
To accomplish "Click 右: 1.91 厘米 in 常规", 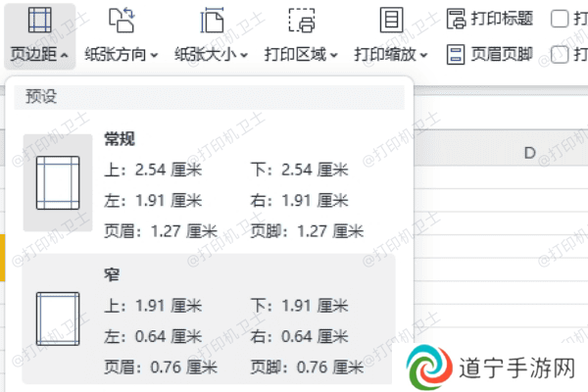I will (x=299, y=200).
